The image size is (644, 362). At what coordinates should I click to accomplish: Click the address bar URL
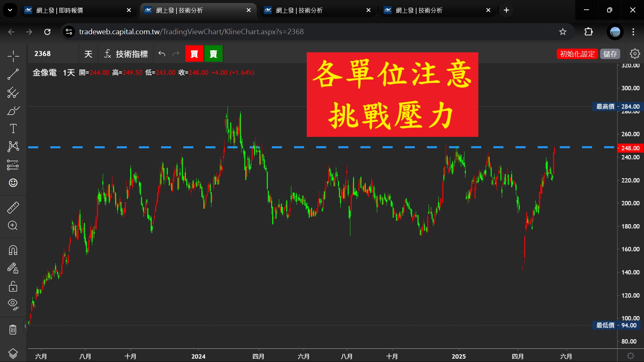click(191, 32)
